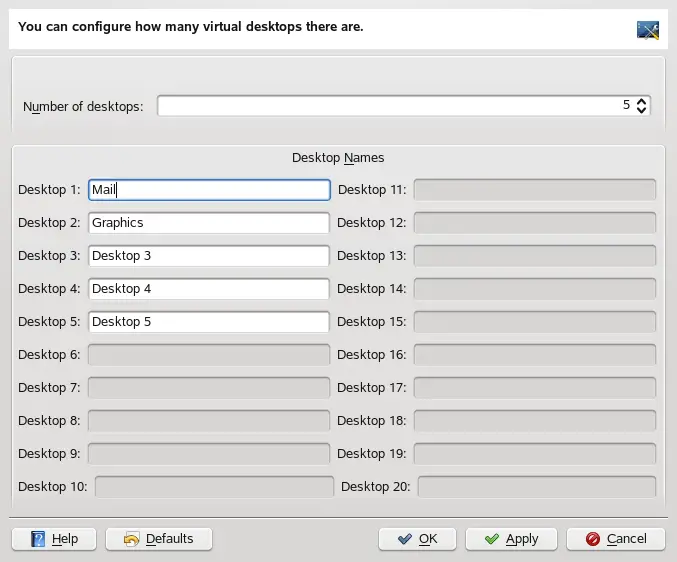Image resolution: width=677 pixels, height=562 pixels.
Task: Click the lifebuoy icon on Help button
Action: tap(38, 539)
